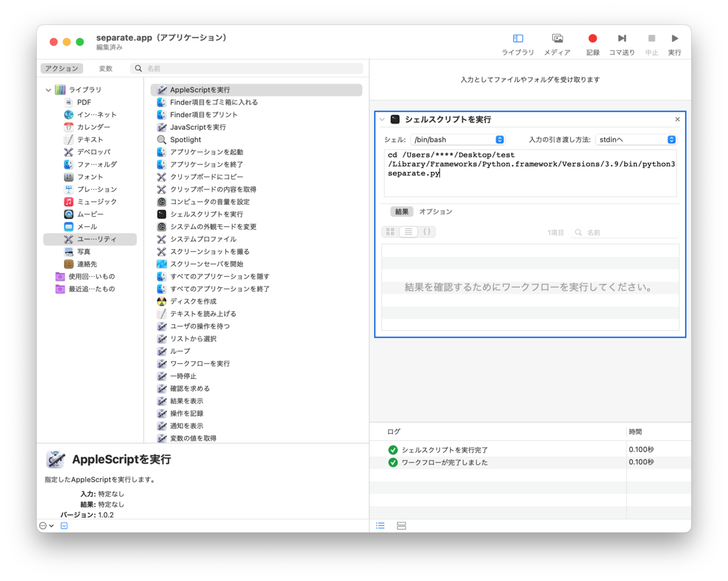
Task: Show variables pane icon at bottom
Action: coord(401,526)
